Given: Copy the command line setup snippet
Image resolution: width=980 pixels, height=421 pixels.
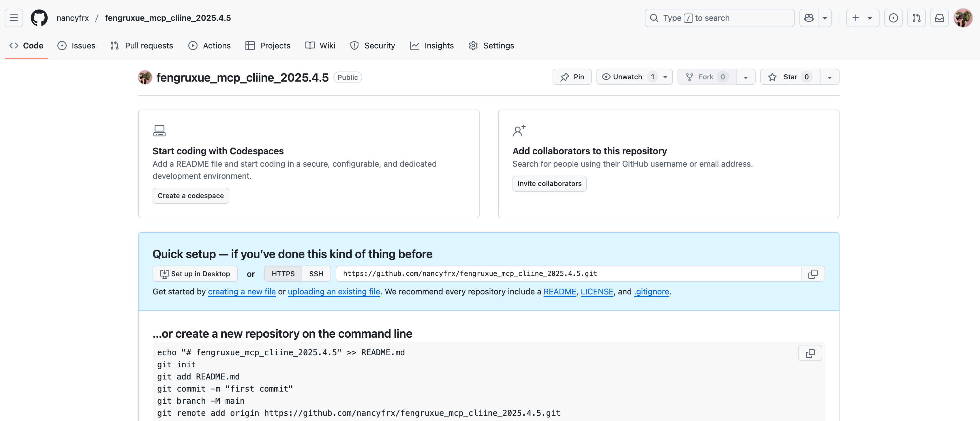Looking at the screenshot, I should 810,353.
